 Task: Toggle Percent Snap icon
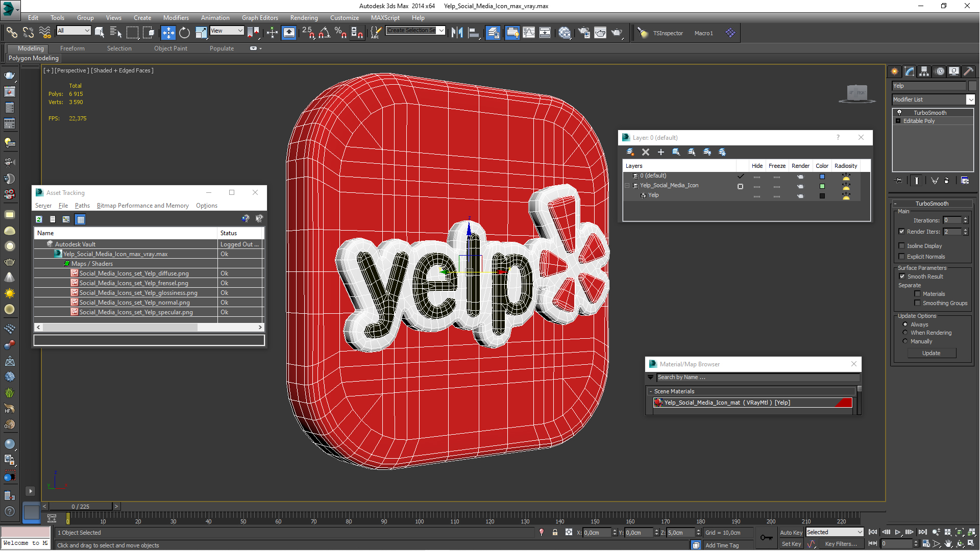click(340, 33)
